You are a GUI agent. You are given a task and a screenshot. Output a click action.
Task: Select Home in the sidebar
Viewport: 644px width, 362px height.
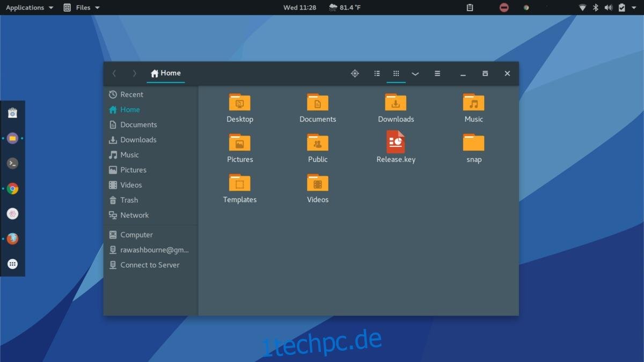(151, 109)
